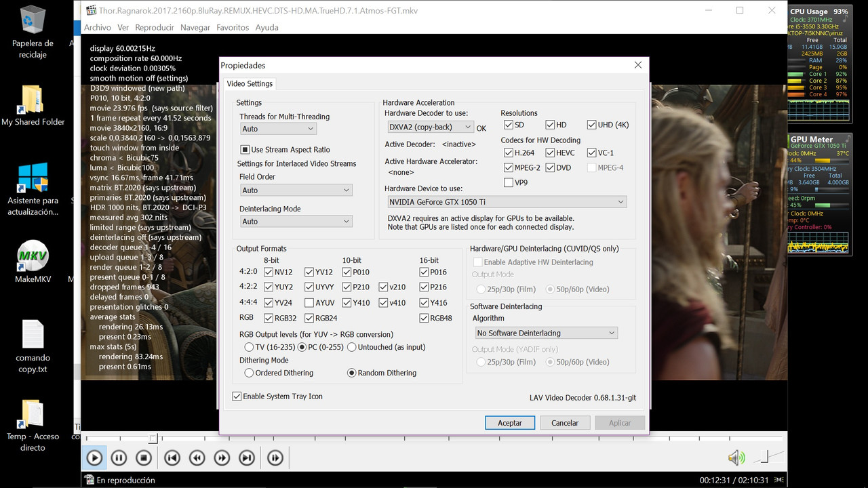Click the GPU Meter gadget header
This screenshot has height=488, width=868.
811,140
